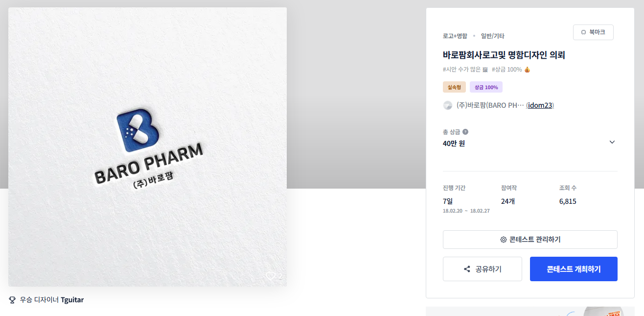The width and height of the screenshot is (644, 316).
Task: Select the #상금 100% hashtag
Action: click(x=511, y=70)
